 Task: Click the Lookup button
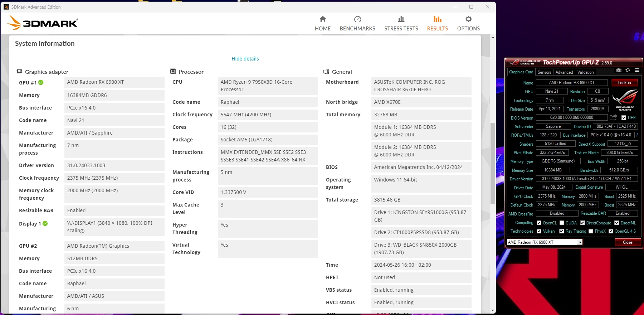coord(624,83)
